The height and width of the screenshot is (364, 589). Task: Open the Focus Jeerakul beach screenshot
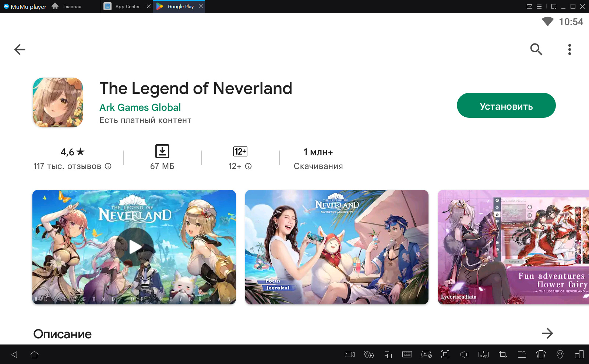coord(336,247)
